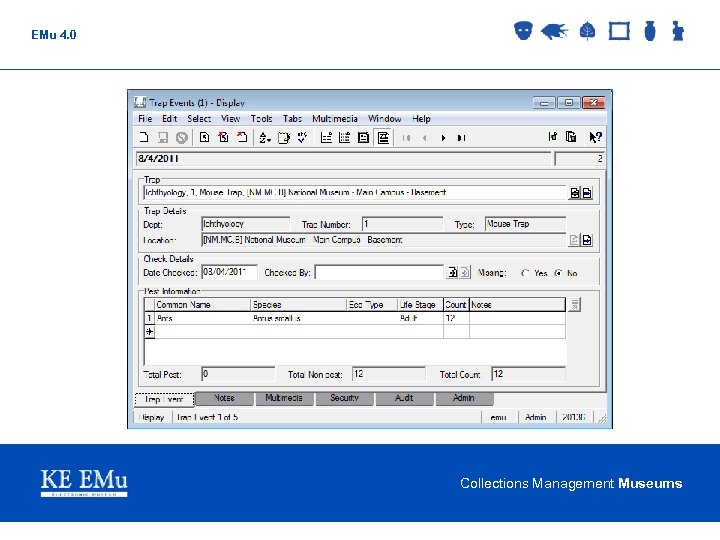Viewport: 720px width, 540px height.
Task: Switch to List view toolbar icon
Action: coord(326,137)
